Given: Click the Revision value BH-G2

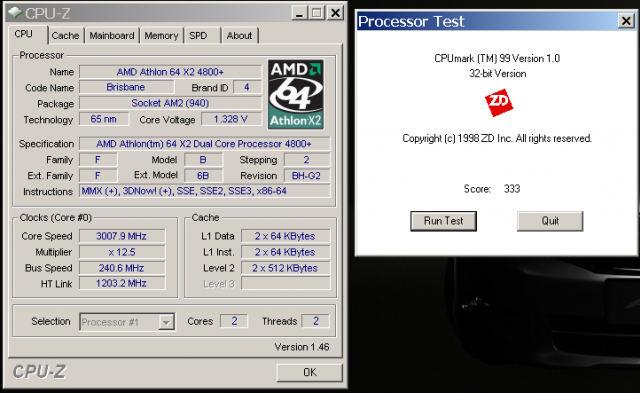Looking at the screenshot, I should (x=307, y=175).
